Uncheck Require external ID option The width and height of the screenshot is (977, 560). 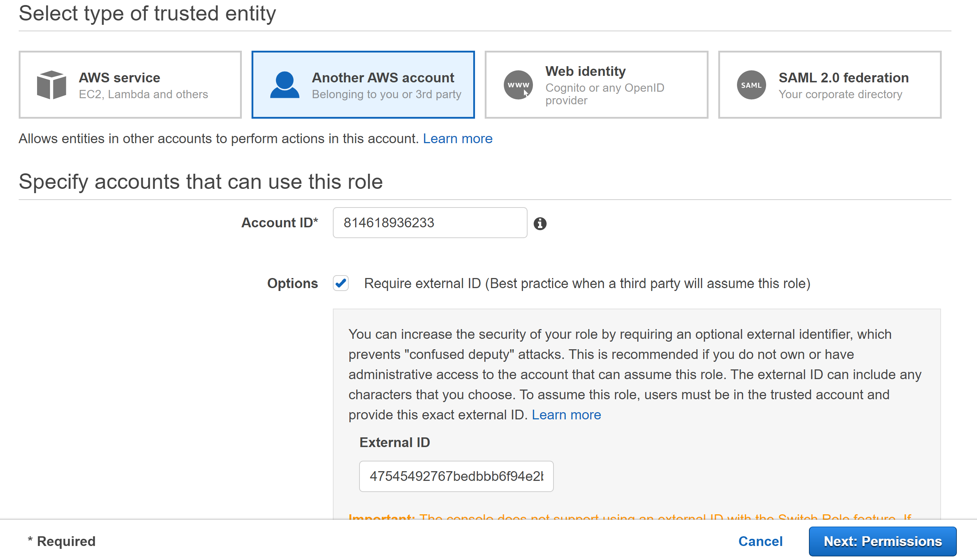tap(340, 283)
